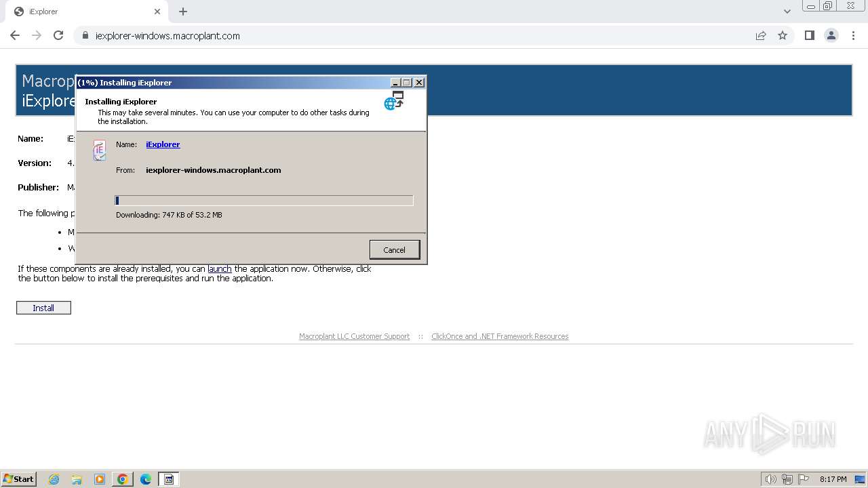Open network status tray icon

(787, 479)
